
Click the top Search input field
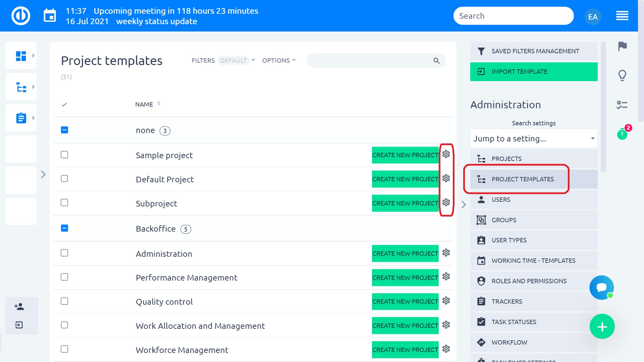[x=514, y=16]
